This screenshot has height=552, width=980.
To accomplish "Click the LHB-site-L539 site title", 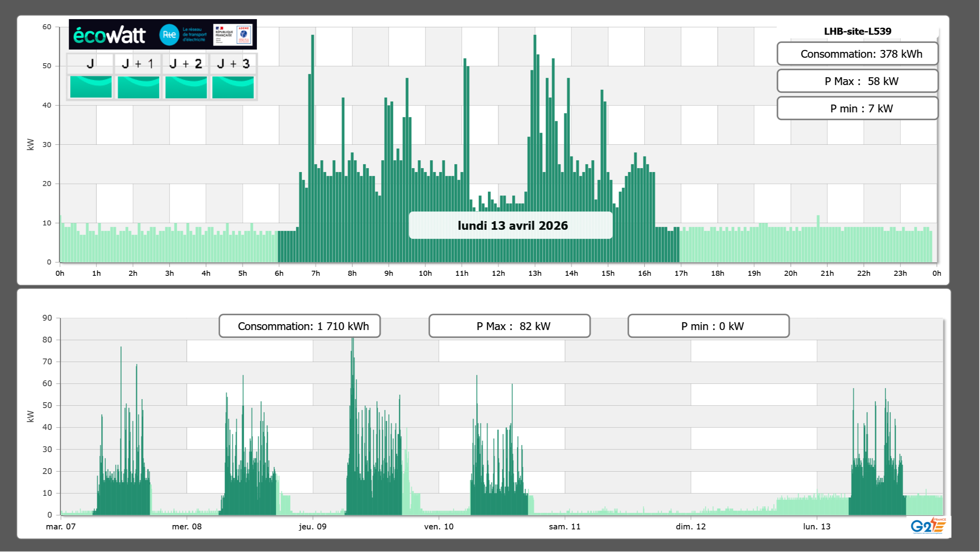I will 857,31.
